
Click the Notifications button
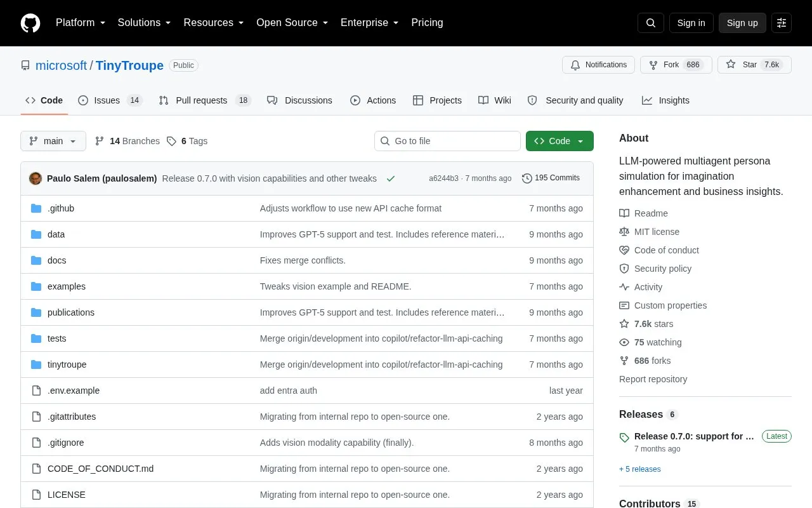point(598,65)
